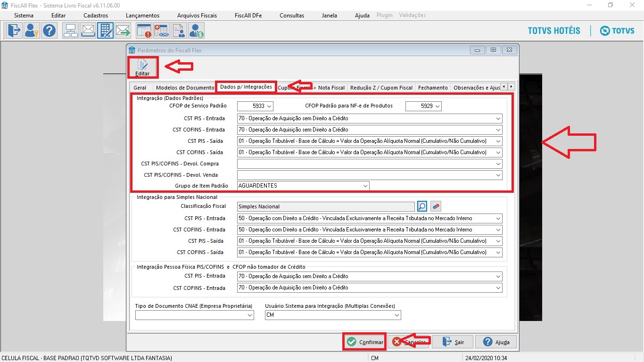Click the Cancelar button
The image size is (644, 362).
click(409, 342)
